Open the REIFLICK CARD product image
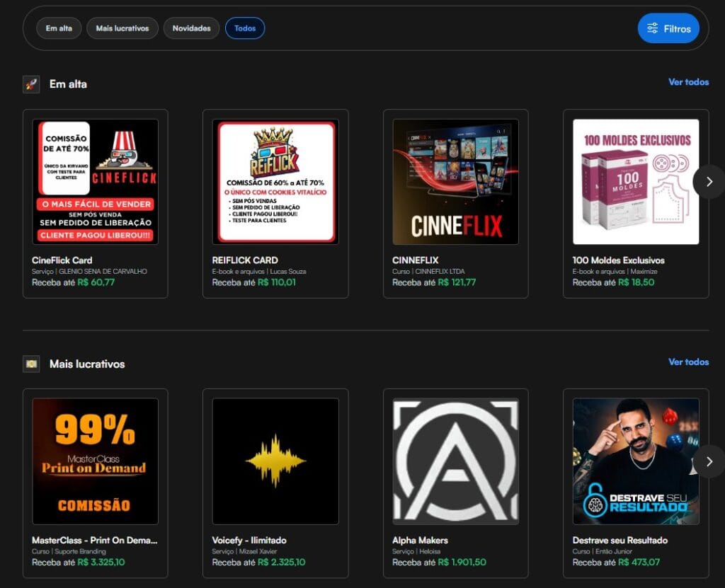Screen dimensions: 725x588 click(275, 182)
